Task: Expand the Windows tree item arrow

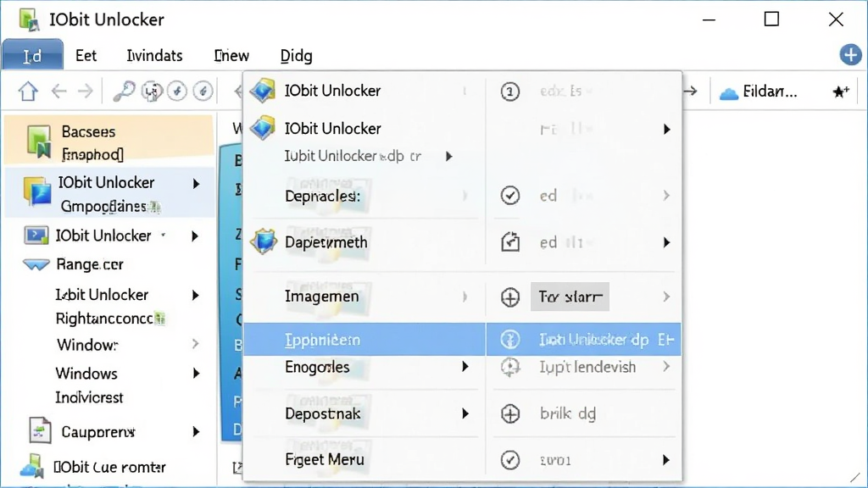Action: [x=196, y=374]
